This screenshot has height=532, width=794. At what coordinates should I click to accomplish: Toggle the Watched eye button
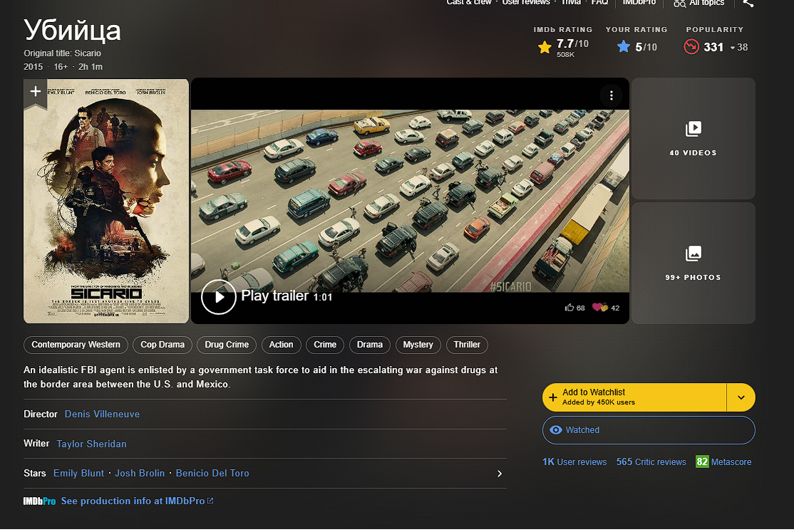click(x=649, y=430)
